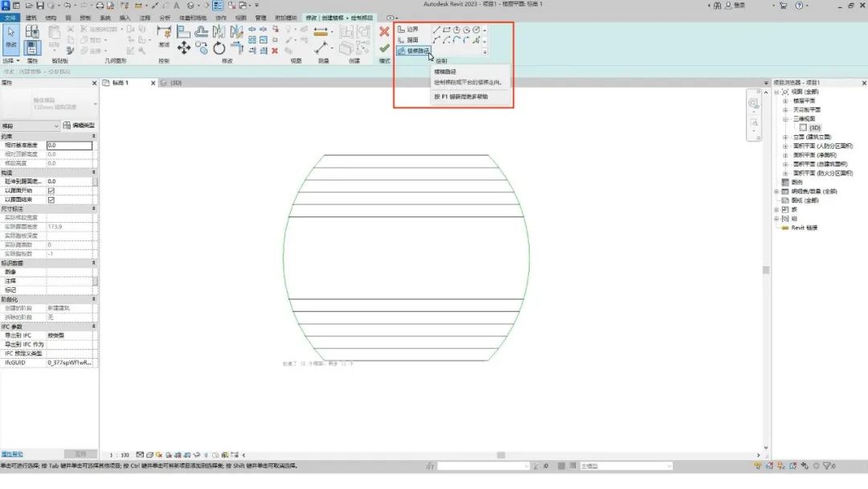Click the red X cancel edit mode icon
This screenshot has width=868, height=489.
pos(384,32)
